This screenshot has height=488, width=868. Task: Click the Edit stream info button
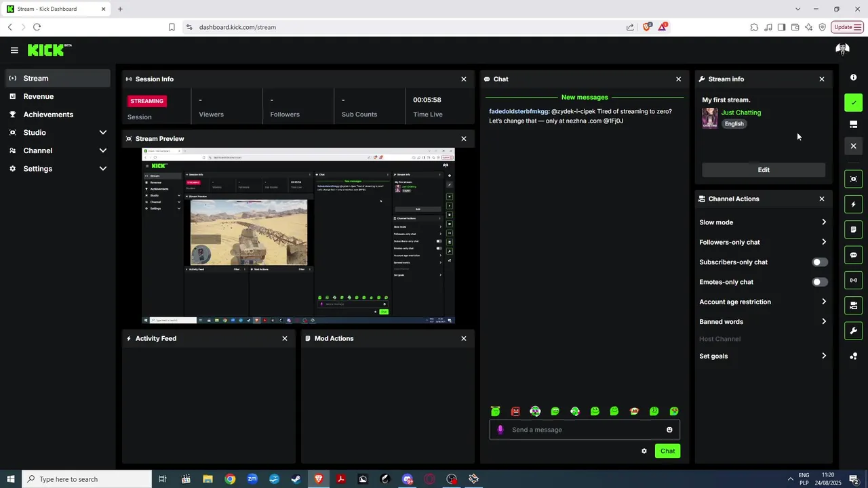tap(764, 170)
